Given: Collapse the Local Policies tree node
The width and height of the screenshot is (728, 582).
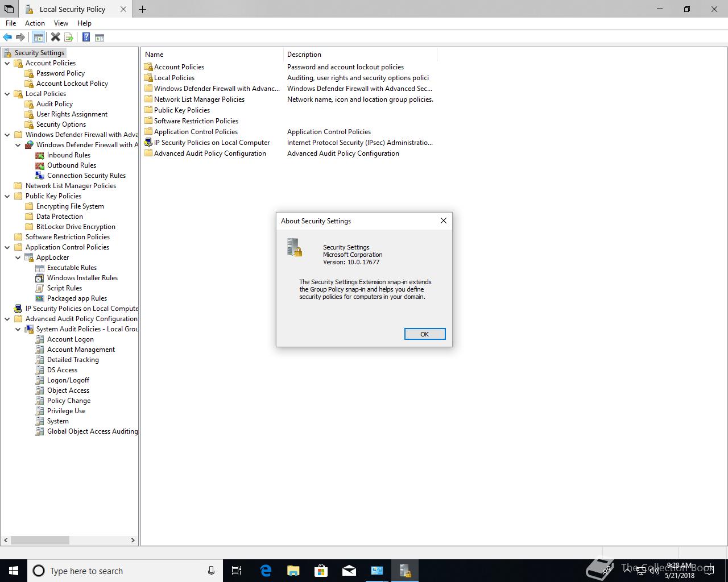Looking at the screenshot, I should [x=7, y=94].
